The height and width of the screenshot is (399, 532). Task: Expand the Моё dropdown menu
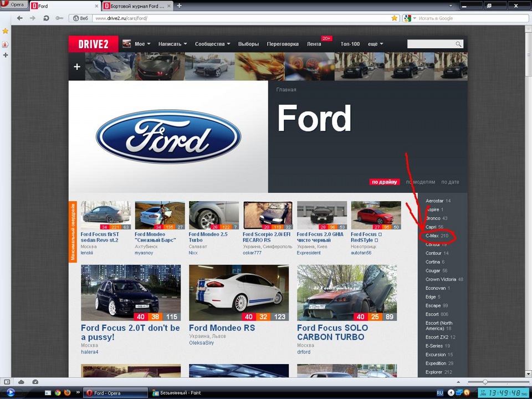click(142, 44)
